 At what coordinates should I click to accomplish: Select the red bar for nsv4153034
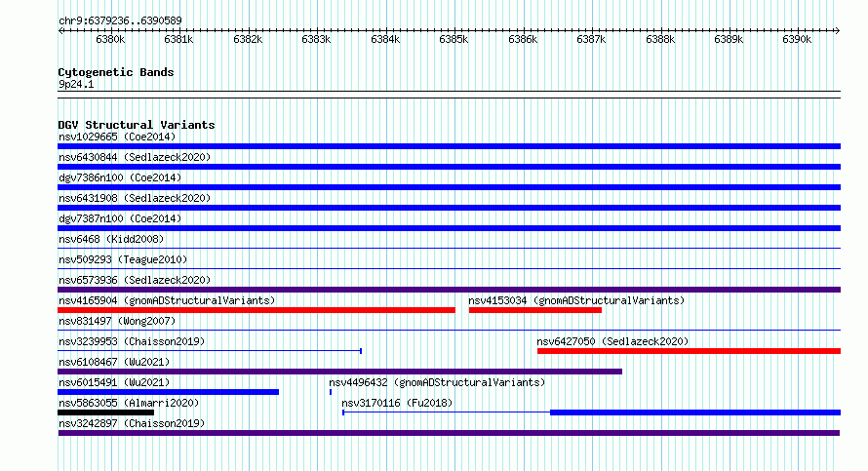tap(535, 310)
